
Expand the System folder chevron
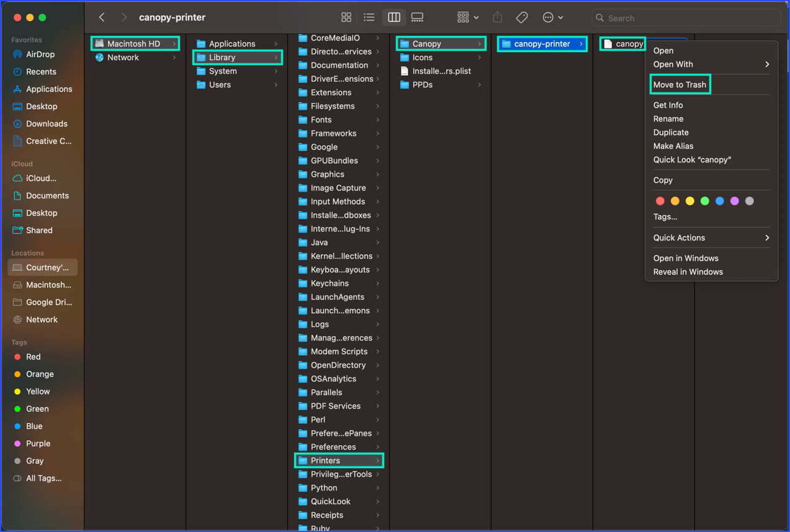coord(276,71)
